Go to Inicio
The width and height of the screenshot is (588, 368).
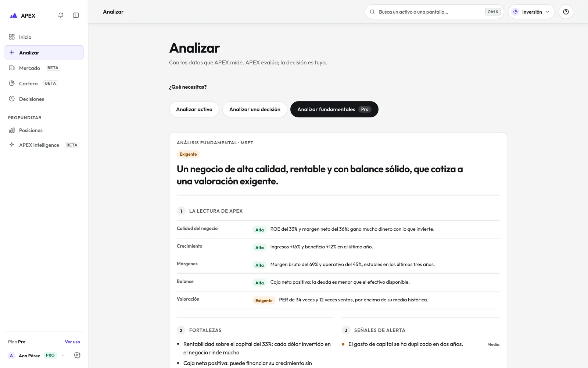point(44,37)
